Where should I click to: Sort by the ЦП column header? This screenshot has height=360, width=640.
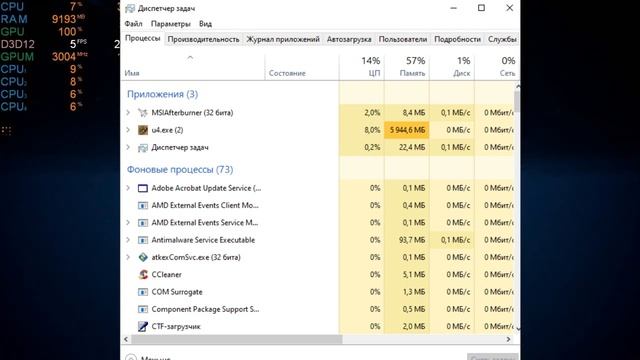click(362, 67)
